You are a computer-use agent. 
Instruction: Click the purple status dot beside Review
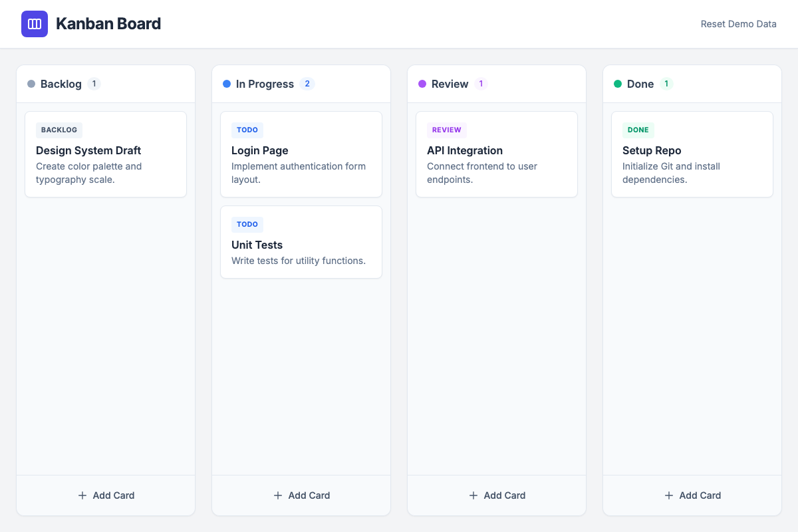click(421, 84)
